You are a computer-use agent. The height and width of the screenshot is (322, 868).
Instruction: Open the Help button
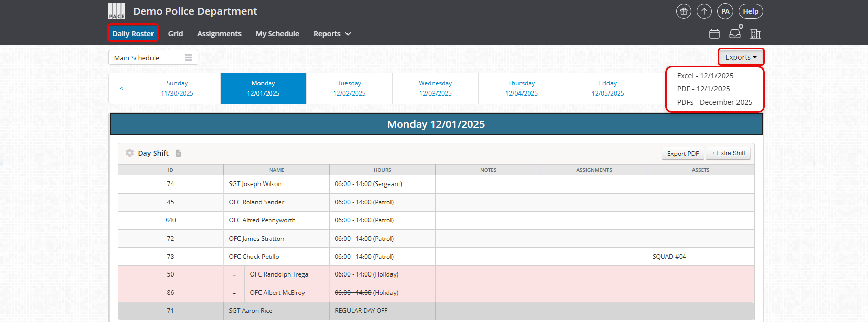click(751, 11)
